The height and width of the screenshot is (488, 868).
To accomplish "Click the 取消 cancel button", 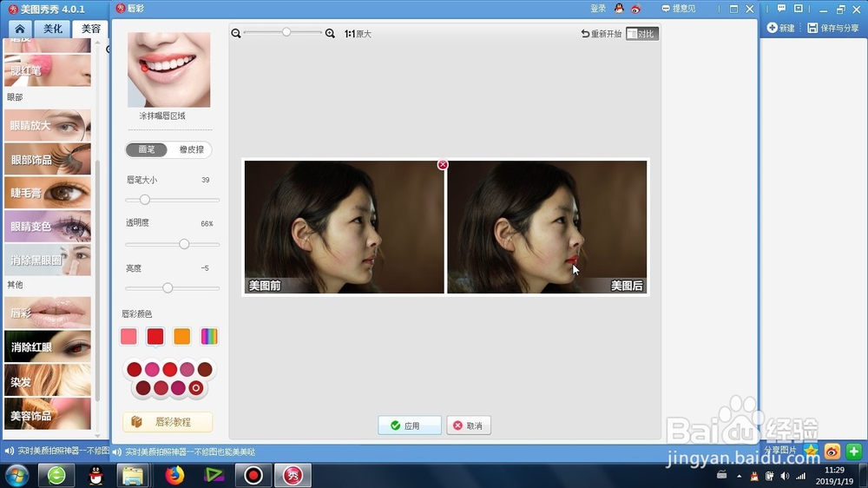I will pyautogui.click(x=469, y=425).
